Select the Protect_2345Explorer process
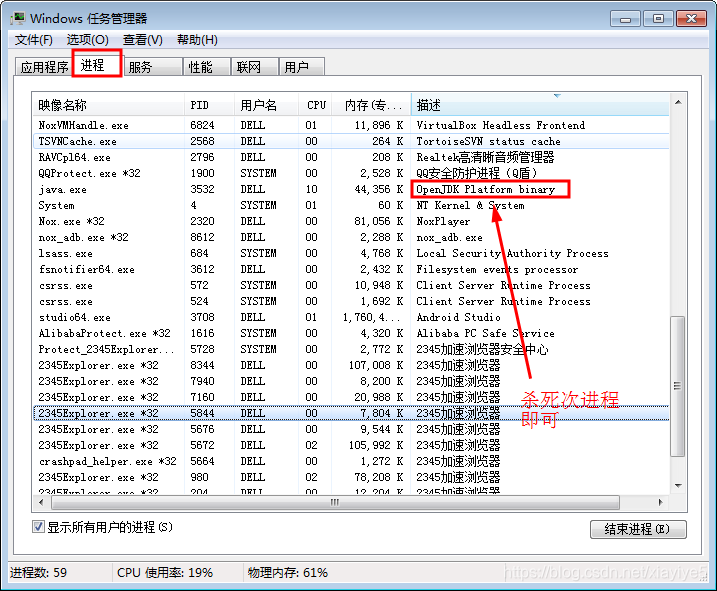Screen dimensions: 717x591 click(351, 349)
